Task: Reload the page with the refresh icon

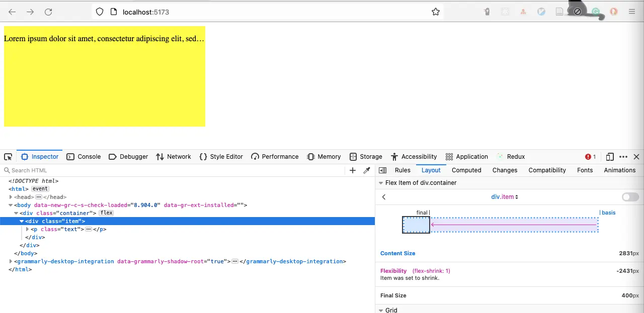Action: (x=48, y=12)
